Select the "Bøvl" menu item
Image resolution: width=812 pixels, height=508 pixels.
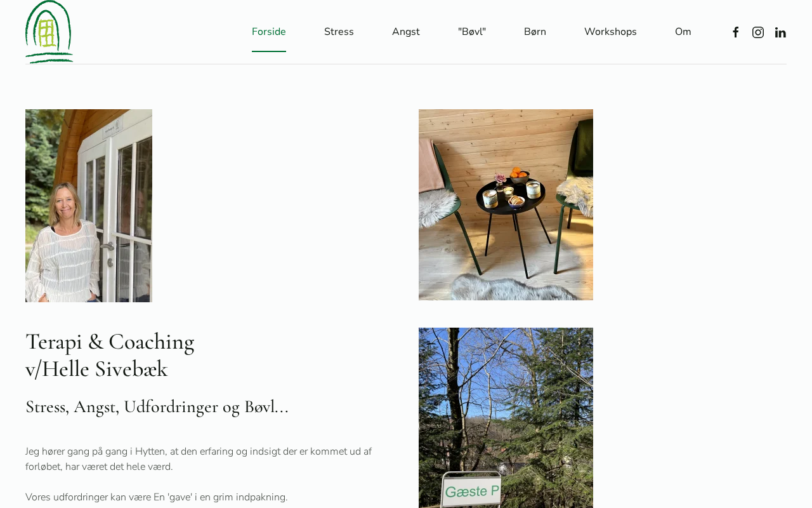pos(472,32)
